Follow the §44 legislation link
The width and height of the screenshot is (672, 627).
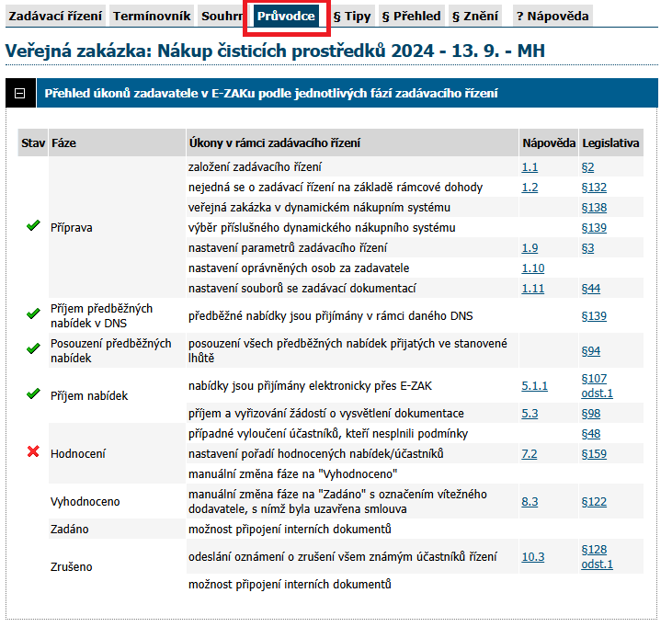click(x=590, y=289)
